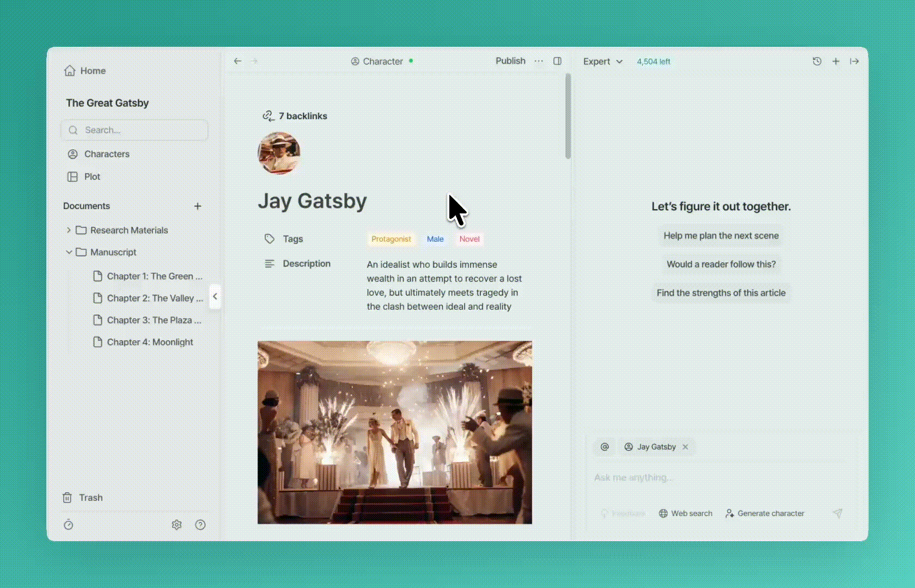Select 'Find the strengths of this article'
Viewport: 915px width, 588px height.
click(721, 293)
